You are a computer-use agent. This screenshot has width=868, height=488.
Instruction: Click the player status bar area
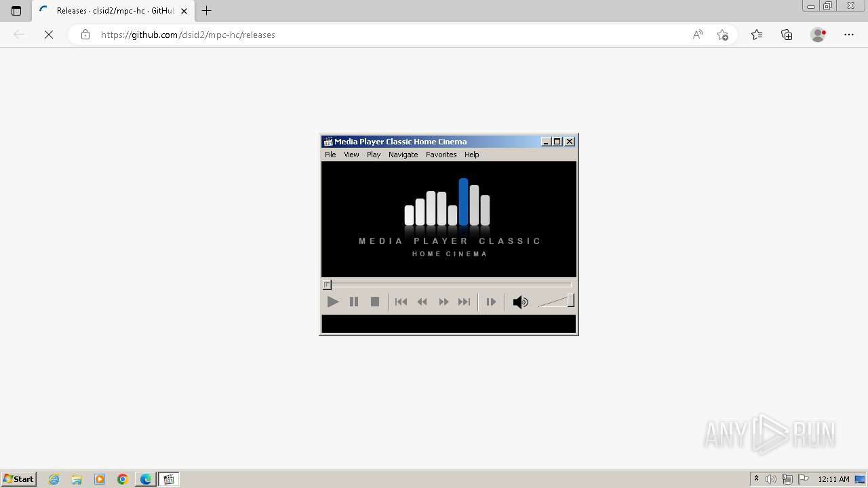coord(449,324)
